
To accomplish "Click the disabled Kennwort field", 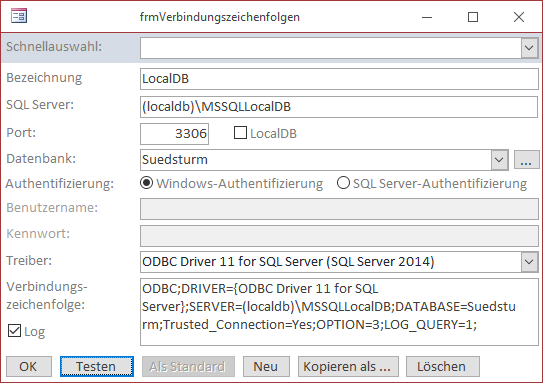I will (x=339, y=235).
